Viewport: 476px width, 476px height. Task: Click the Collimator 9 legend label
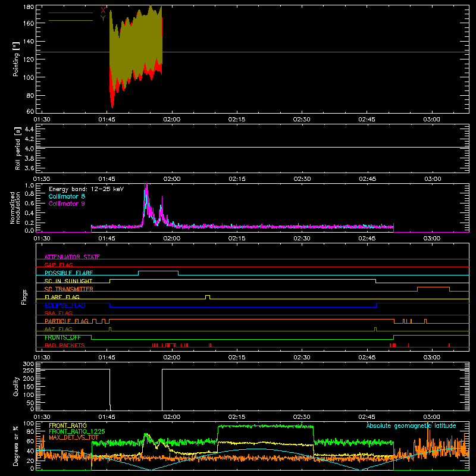coord(67,203)
